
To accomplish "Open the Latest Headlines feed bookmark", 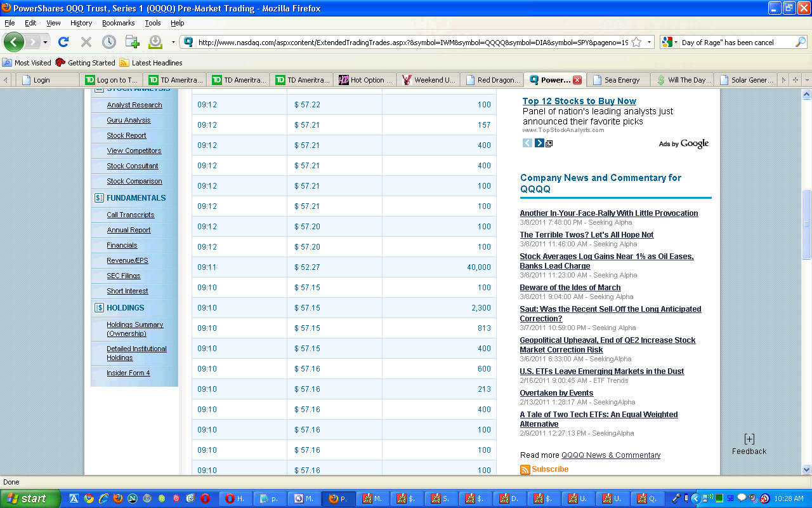I will click(x=151, y=63).
